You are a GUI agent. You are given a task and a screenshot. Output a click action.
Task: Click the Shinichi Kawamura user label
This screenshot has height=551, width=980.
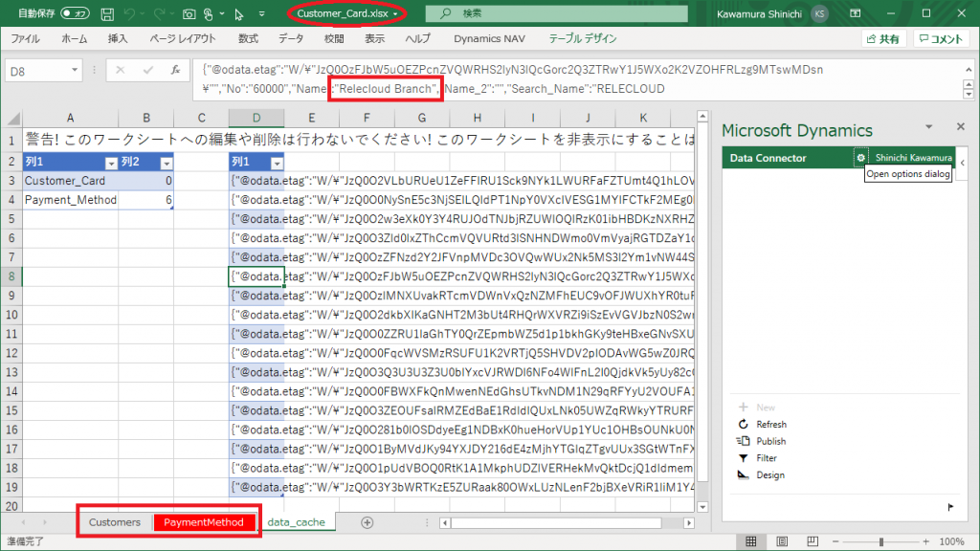pyautogui.click(x=914, y=158)
